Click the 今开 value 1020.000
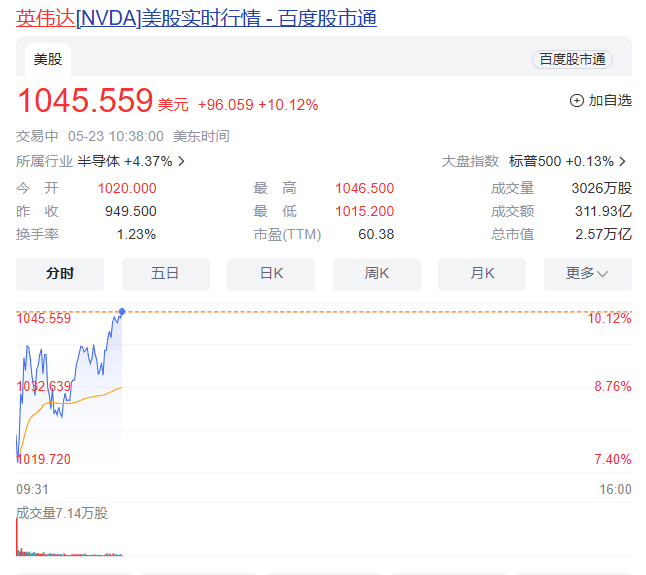Screen dimensions: 646x575 [127, 189]
